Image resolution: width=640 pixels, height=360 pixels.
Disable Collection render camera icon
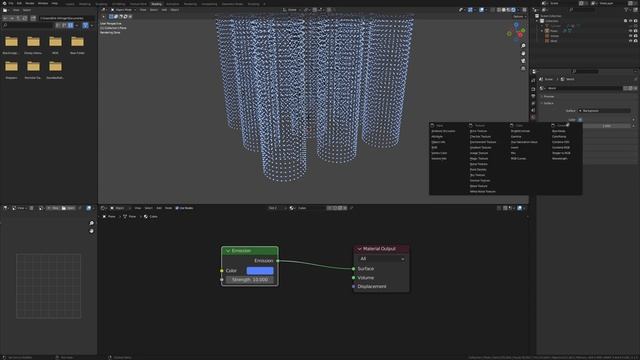(636, 21)
